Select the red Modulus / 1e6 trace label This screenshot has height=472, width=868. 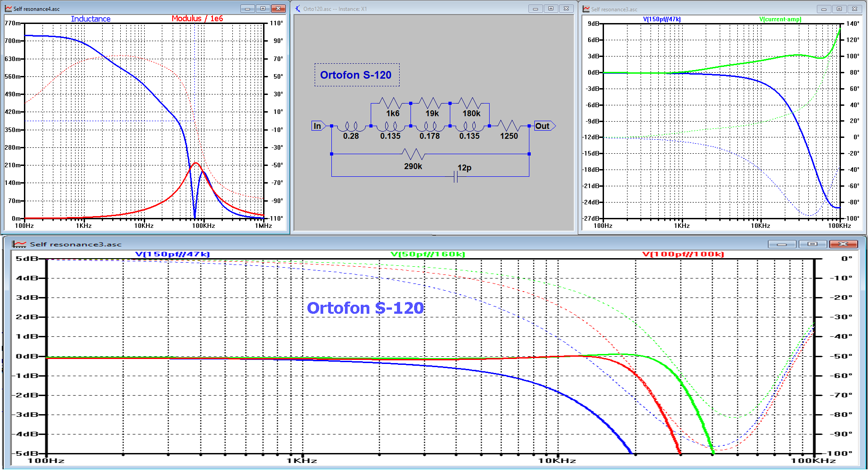click(197, 19)
